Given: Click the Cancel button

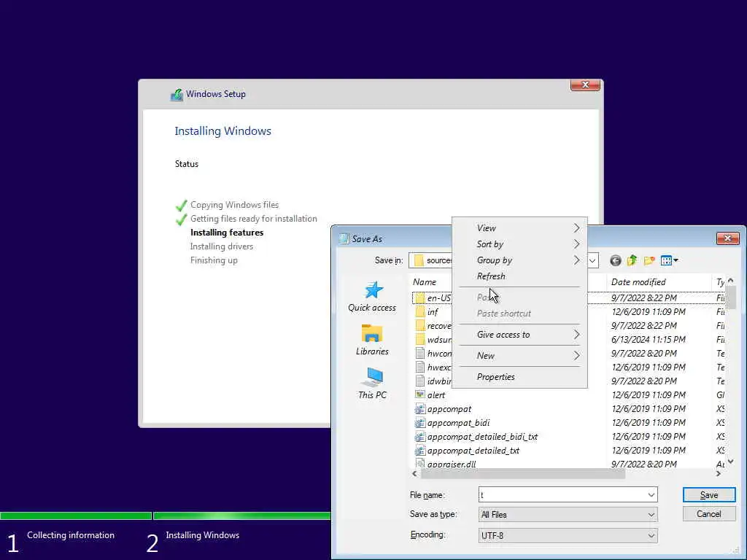Looking at the screenshot, I should [709, 514].
